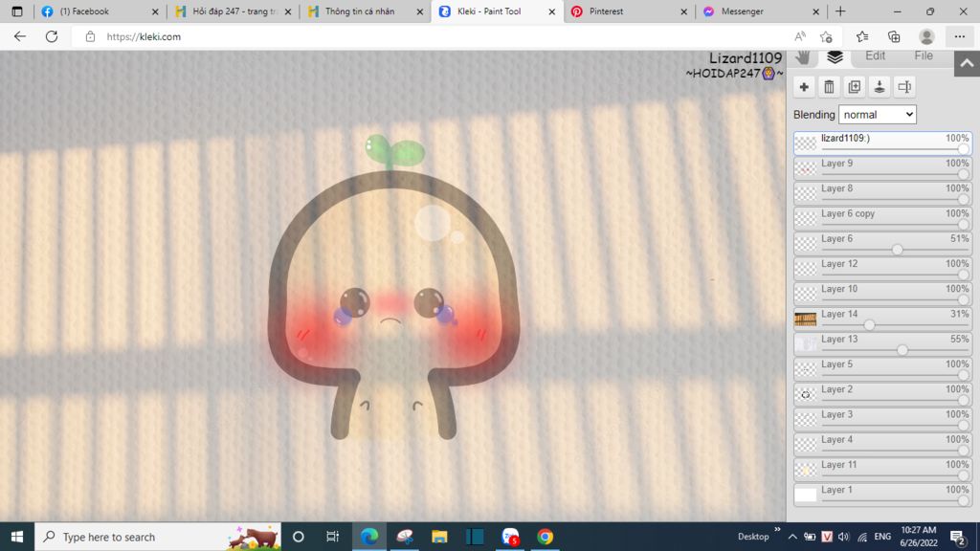Open tab actions menu icon
Viewport: 980px width, 551px height.
click(x=17, y=11)
